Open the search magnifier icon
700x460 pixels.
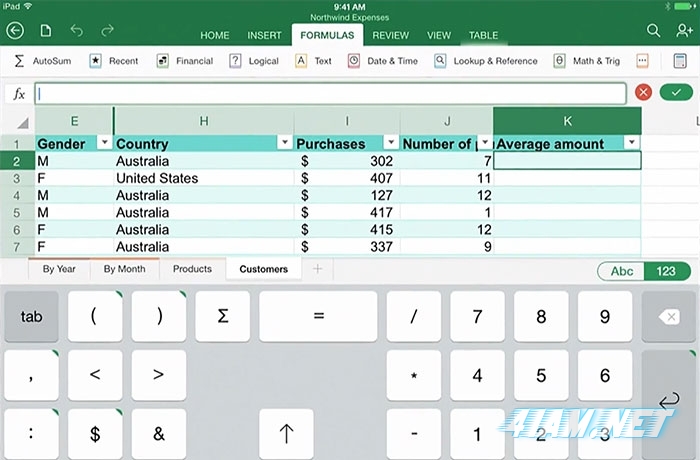(653, 31)
